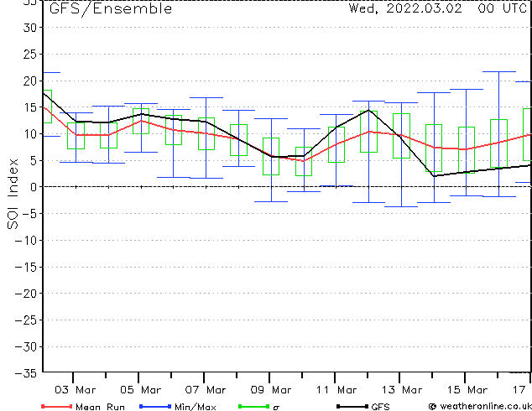
Task: Select the y-axis value −10
Action: (26, 240)
